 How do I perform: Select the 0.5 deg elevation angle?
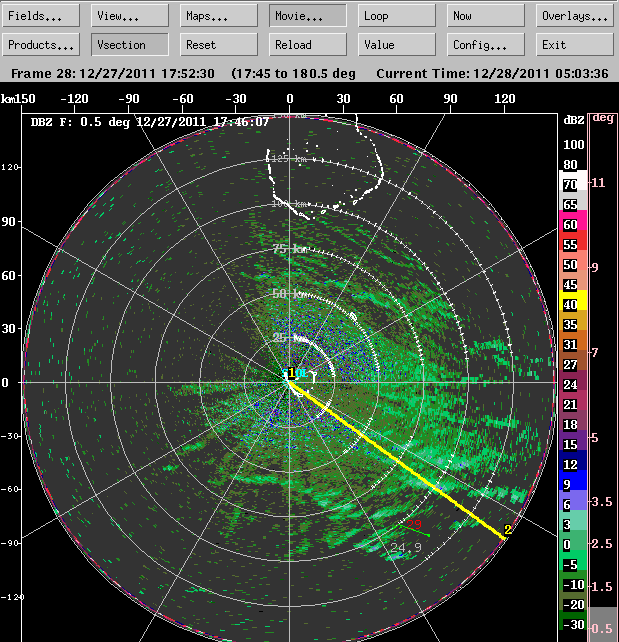pos(602,628)
